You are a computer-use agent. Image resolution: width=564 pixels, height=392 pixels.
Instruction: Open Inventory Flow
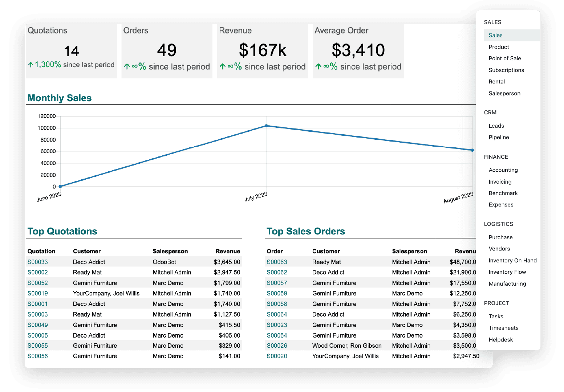[x=507, y=272]
